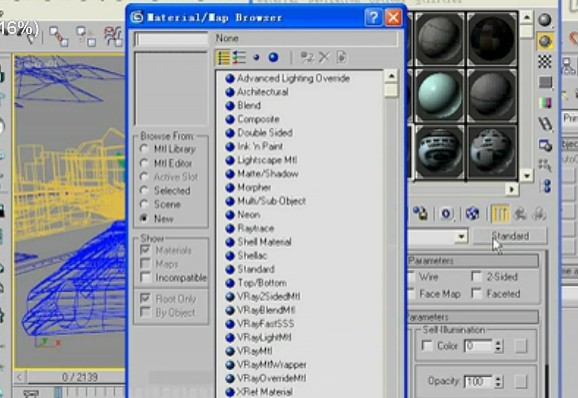578x398 pixels.
Task: Switch browser to View List + Icons mode
Action: tap(239, 58)
